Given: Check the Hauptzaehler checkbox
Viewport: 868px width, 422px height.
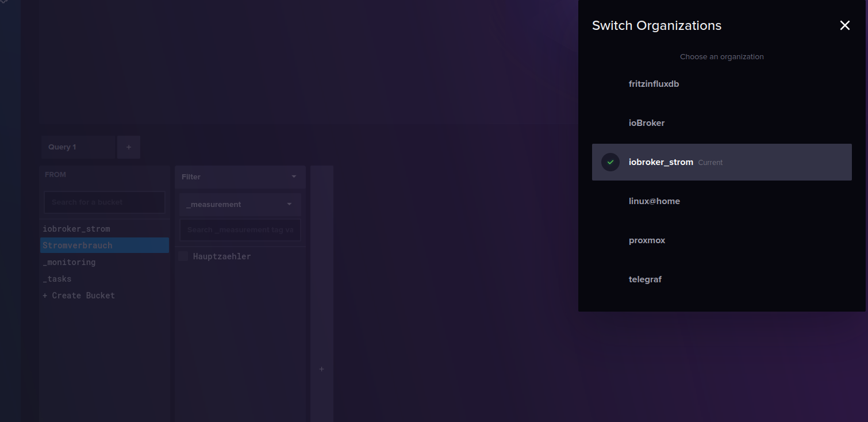Looking at the screenshot, I should (183, 256).
